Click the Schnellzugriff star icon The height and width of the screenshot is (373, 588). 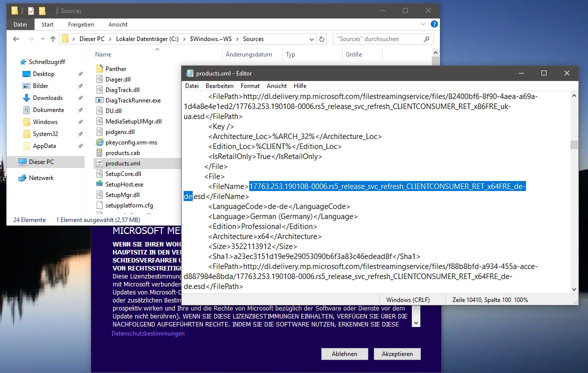23,62
